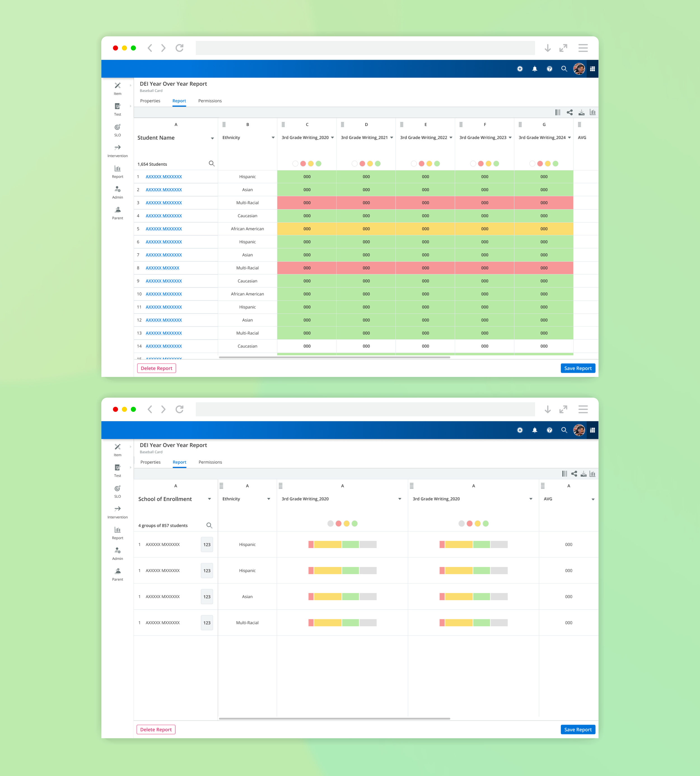The height and width of the screenshot is (776, 700).
Task: Click download icon above the School of Enrollment table
Action: (x=584, y=474)
